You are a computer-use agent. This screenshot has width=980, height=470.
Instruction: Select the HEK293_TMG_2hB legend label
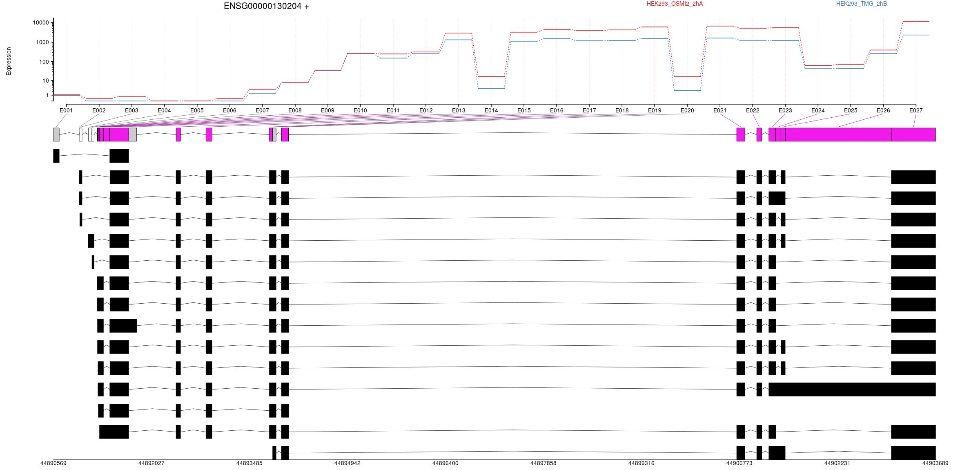[862, 4]
